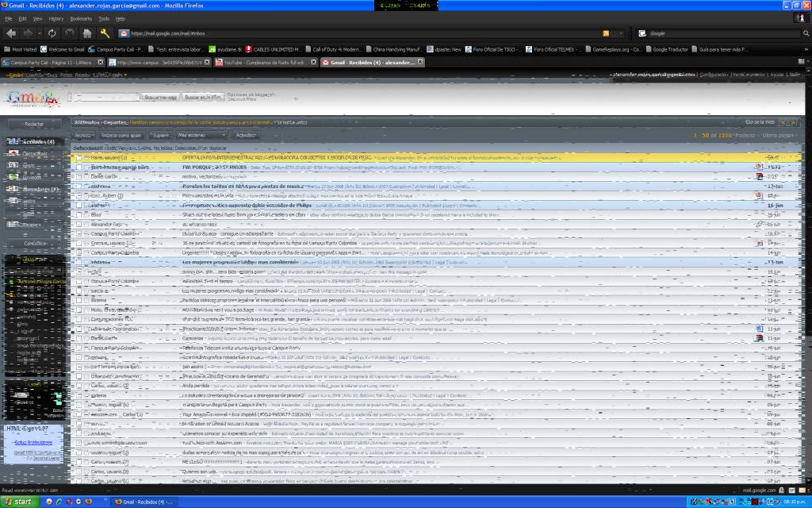This screenshot has height=508, width=812.
Task: Open 'CABLES UNLIMITED' bookmark
Action: click(x=273, y=49)
